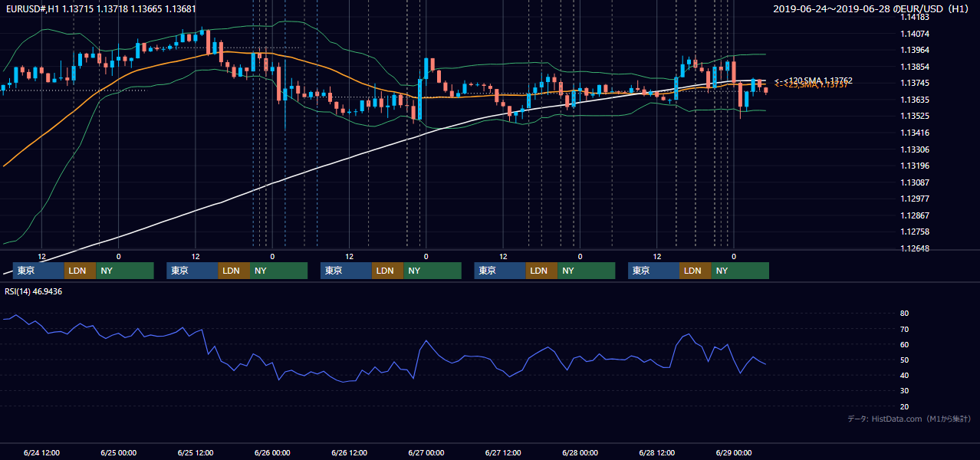The image size is (980, 460).
Task: Click price axis label 1.14183
Action: tap(914, 17)
